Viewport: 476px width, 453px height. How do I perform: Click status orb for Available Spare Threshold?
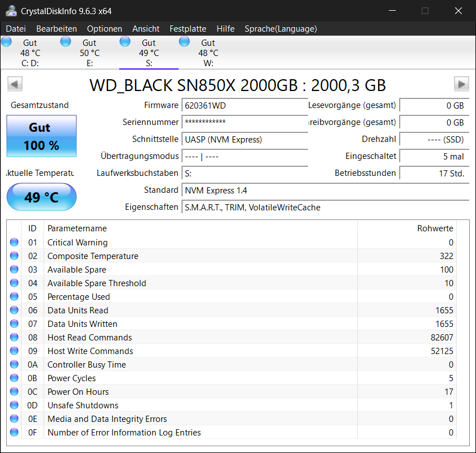coord(14,283)
